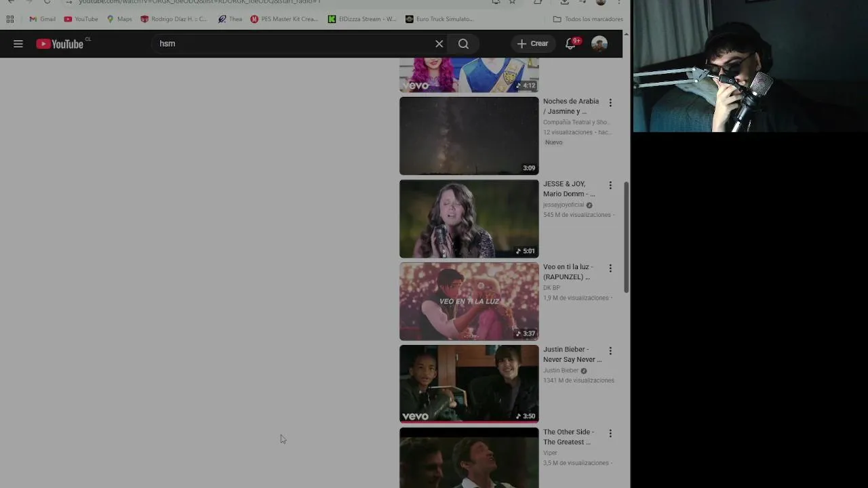The width and height of the screenshot is (868, 488).
Task: Open options menu for Veo en ti la luz
Action: pos(610,268)
